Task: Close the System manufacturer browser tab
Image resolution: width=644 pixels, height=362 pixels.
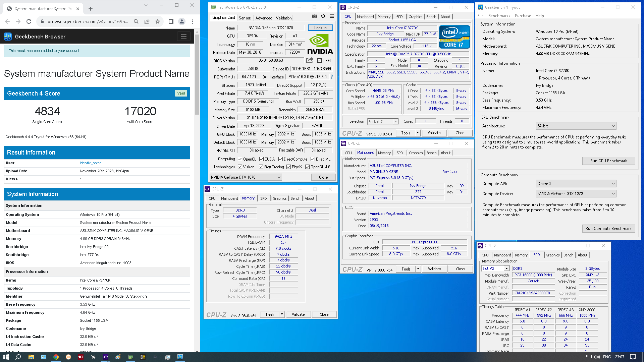Action: pos(78,9)
